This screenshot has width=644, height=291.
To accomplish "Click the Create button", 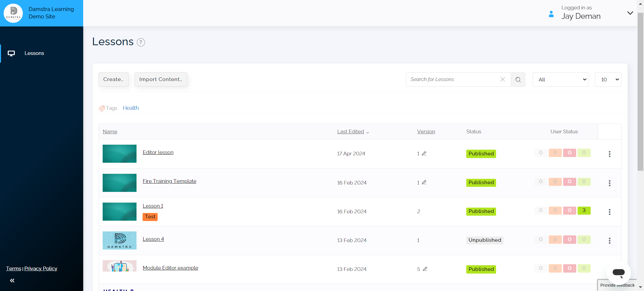I will click(113, 79).
